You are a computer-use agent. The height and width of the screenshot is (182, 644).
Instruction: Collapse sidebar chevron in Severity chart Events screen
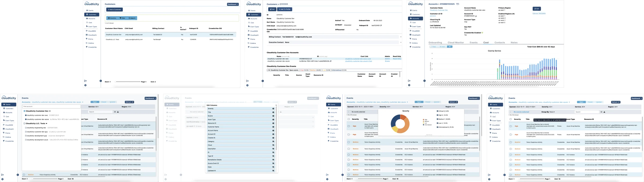click(x=342, y=175)
